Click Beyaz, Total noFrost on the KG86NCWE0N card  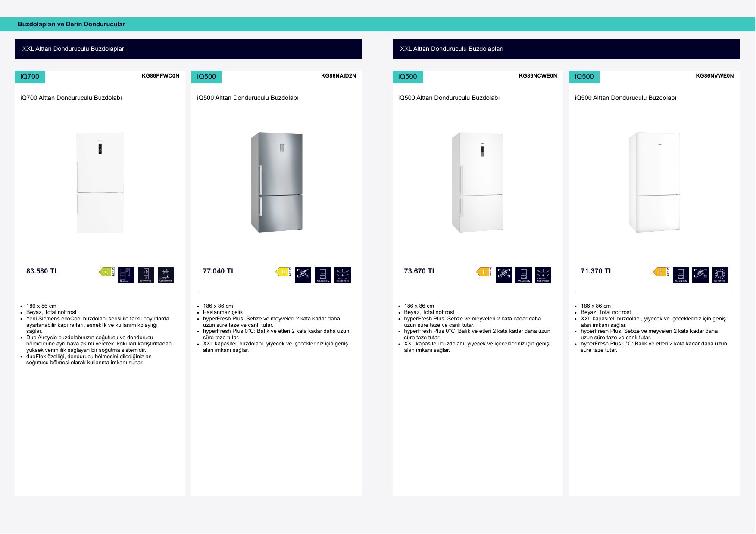pyautogui.click(x=429, y=312)
